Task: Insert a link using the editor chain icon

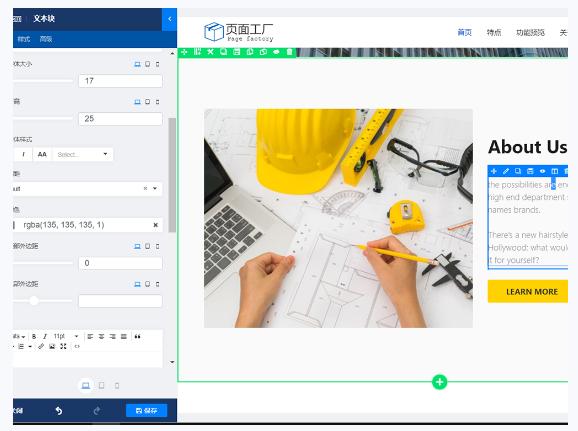Action: pos(41,346)
